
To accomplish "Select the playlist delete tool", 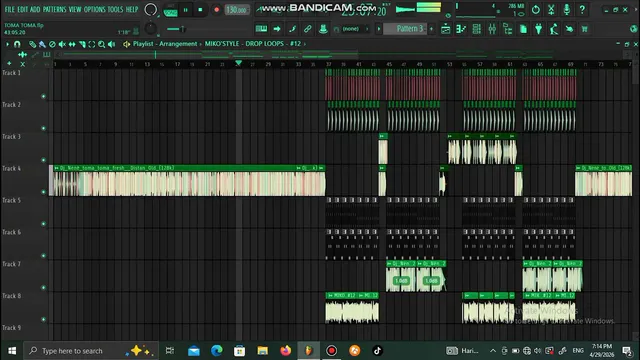I will click(x=52, y=44).
